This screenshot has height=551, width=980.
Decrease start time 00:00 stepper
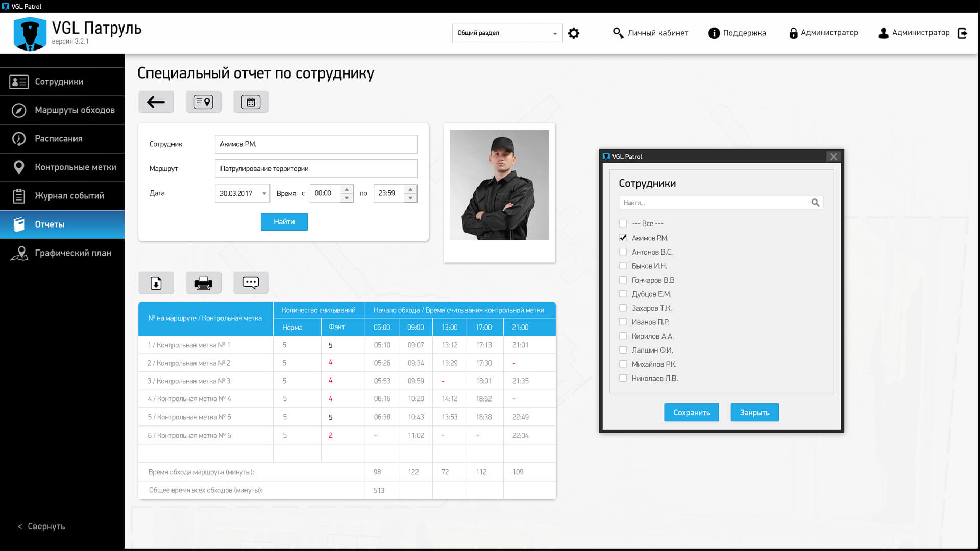pos(347,198)
